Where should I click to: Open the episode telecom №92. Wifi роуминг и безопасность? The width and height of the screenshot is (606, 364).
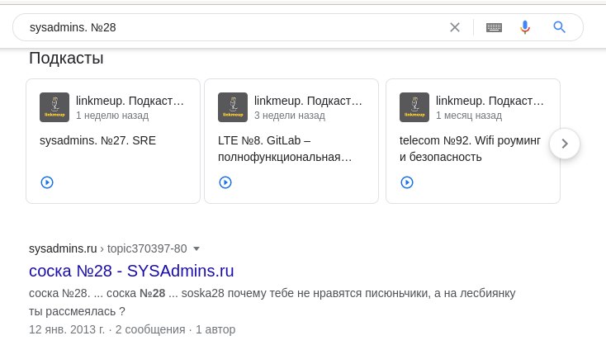click(x=470, y=149)
